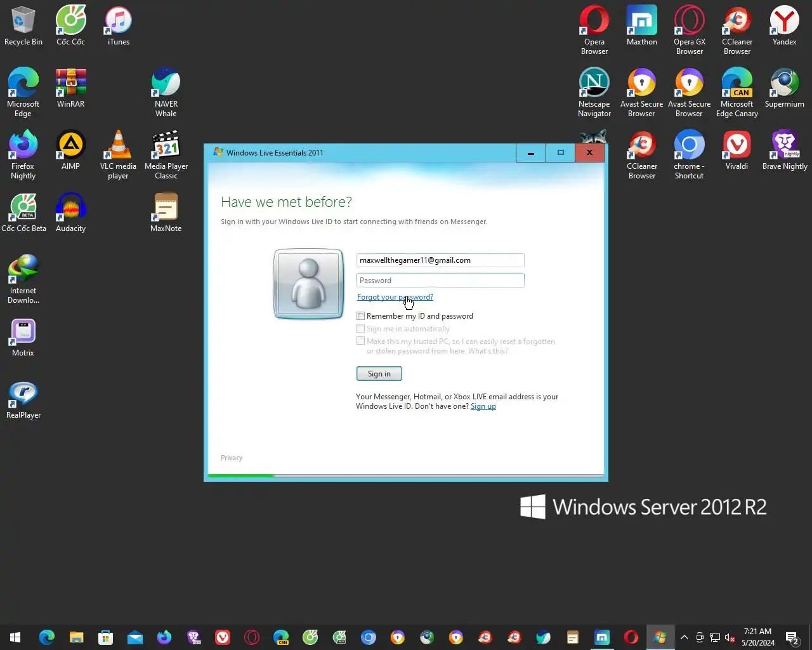Open the Recycle Bin desktop icon

tap(23, 26)
